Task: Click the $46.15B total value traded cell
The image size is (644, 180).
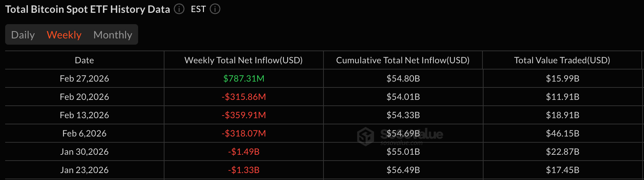Action: [x=563, y=134]
